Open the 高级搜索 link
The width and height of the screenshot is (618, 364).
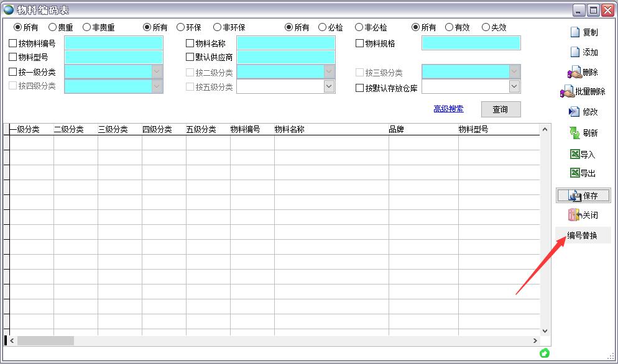(x=448, y=109)
